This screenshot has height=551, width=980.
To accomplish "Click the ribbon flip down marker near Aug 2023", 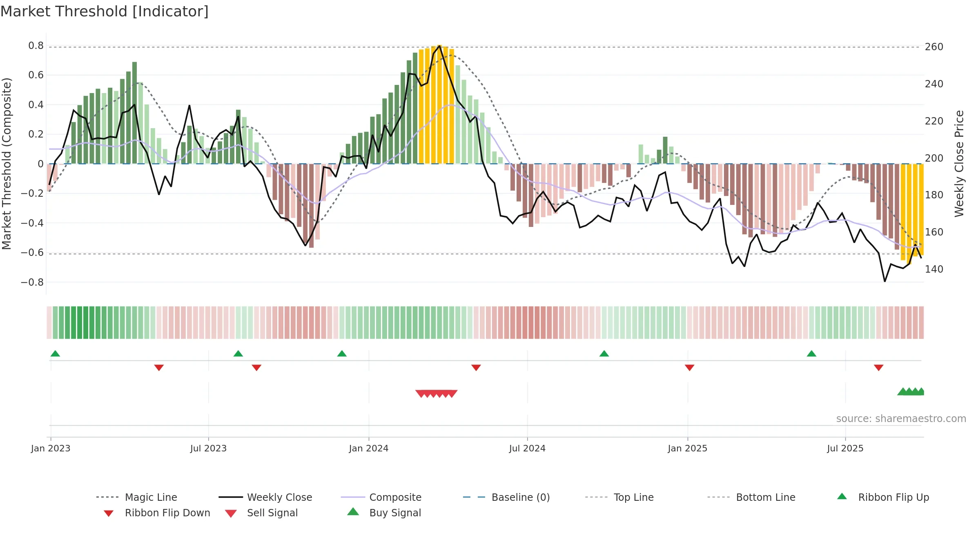I will click(256, 368).
